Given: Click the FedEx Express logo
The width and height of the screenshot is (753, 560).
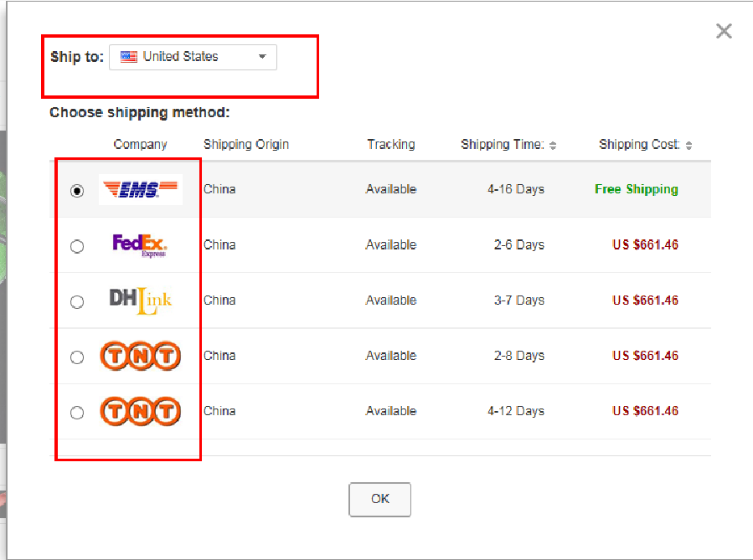Looking at the screenshot, I should coord(140,245).
